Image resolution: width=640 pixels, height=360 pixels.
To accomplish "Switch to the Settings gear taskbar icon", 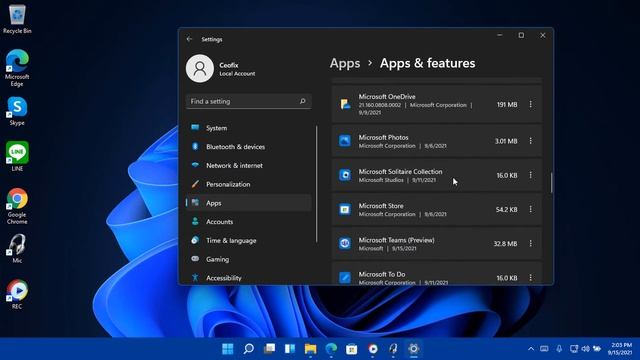I will [413, 349].
